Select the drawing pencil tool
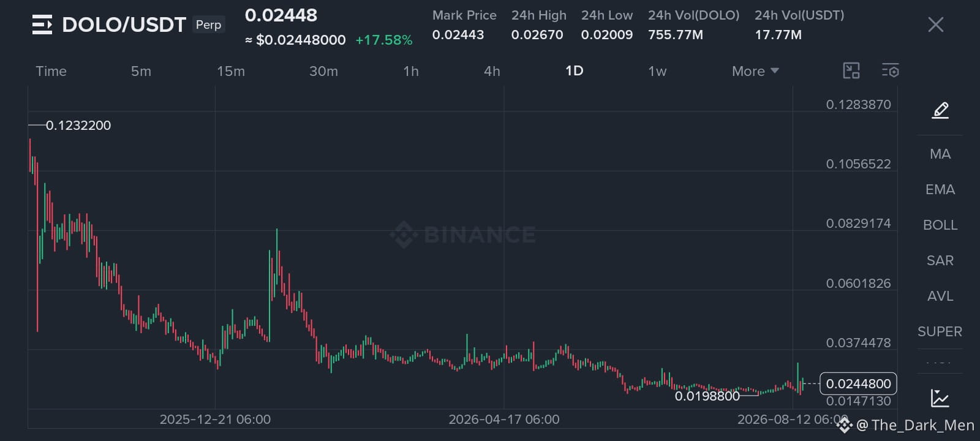 click(940, 110)
